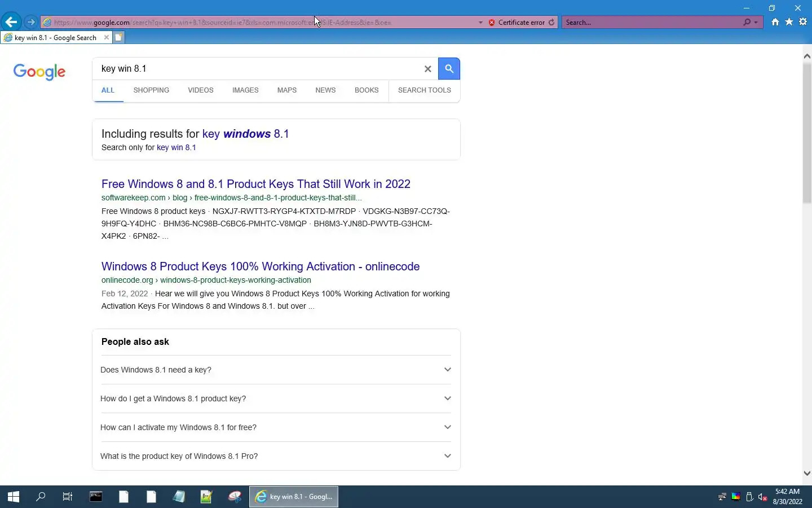Open the blue notebook taskbar icon
812x508 pixels.
[179, 497]
